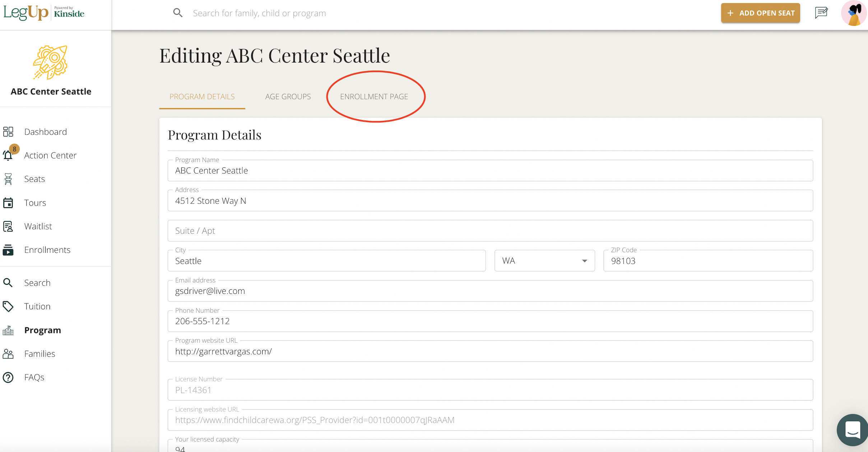The height and width of the screenshot is (452, 868).
Task: Go to Dashboard in the sidebar
Action: coord(46,132)
